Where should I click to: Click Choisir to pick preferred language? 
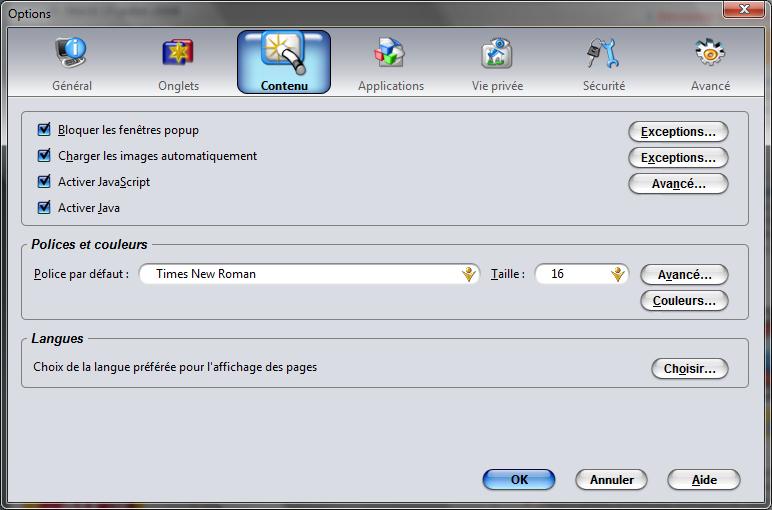689,369
